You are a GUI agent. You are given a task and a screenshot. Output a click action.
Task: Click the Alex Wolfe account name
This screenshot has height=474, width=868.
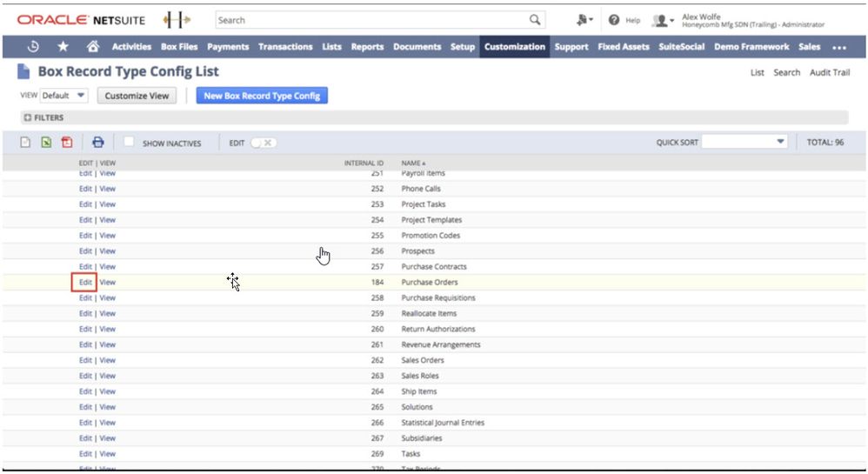pos(701,17)
